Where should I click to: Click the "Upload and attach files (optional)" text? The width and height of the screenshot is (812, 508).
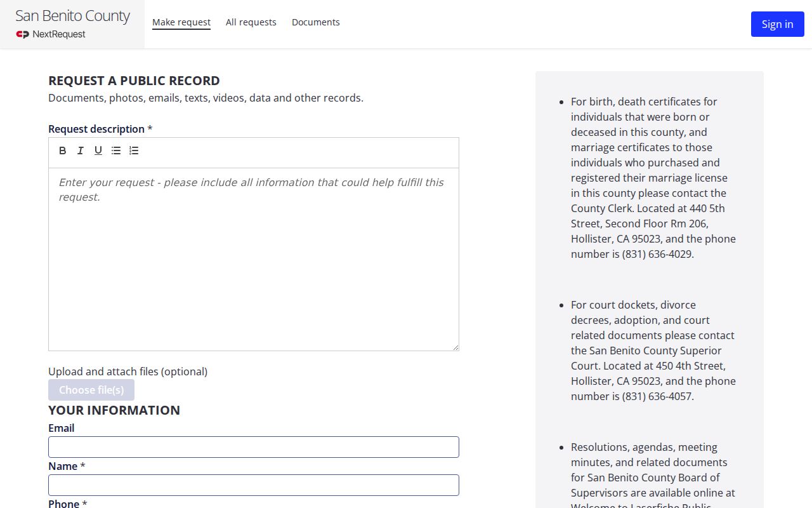click(x=128, y=371)
